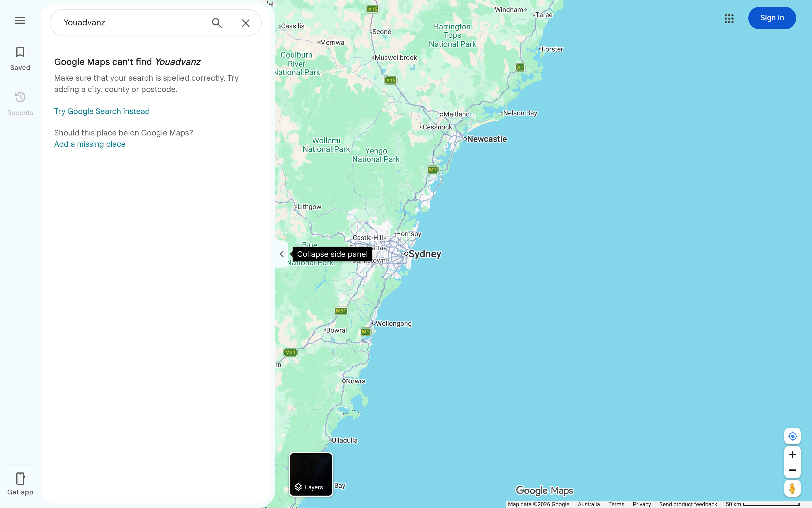
Task: Click Wollemi National Park label
Action: coord(326,145)
